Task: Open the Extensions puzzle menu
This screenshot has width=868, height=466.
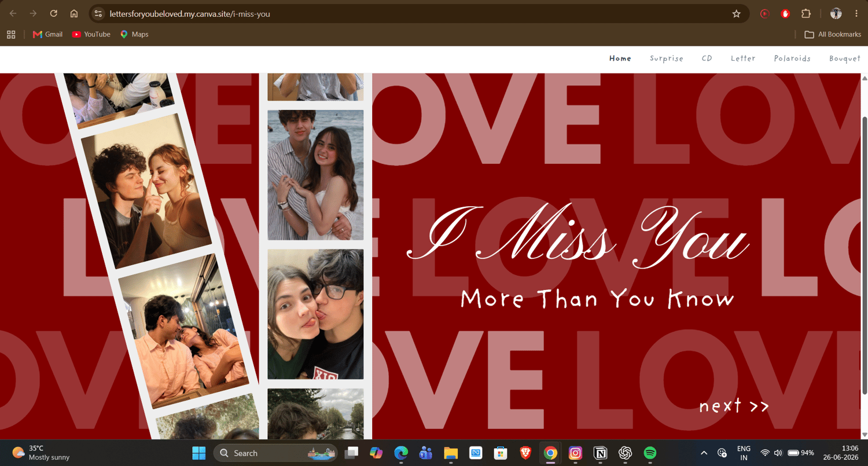Action: [806, 14]
